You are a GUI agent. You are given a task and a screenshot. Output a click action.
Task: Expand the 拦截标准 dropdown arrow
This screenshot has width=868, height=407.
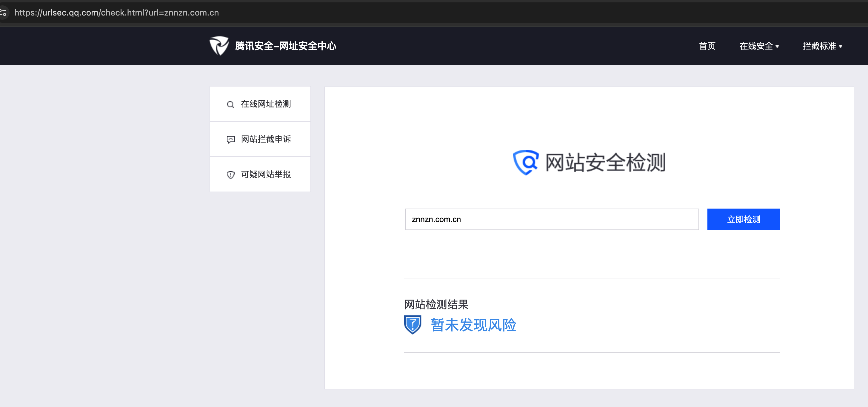[841, 47]
